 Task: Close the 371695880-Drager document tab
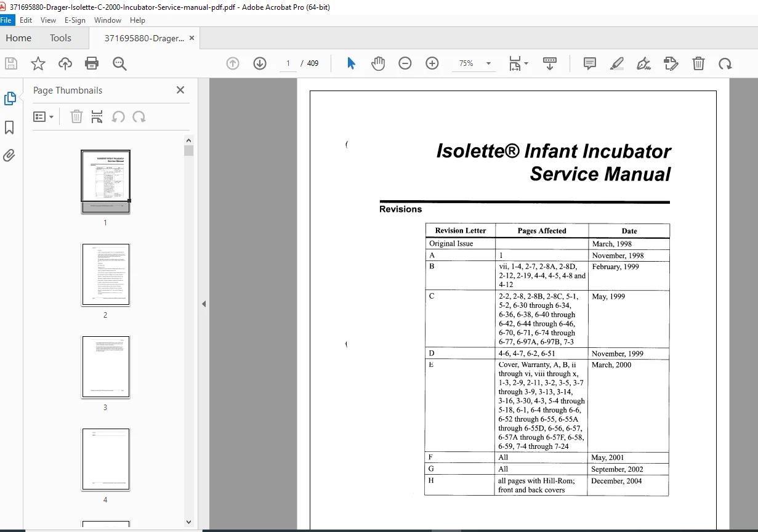(x=192, y=38)
